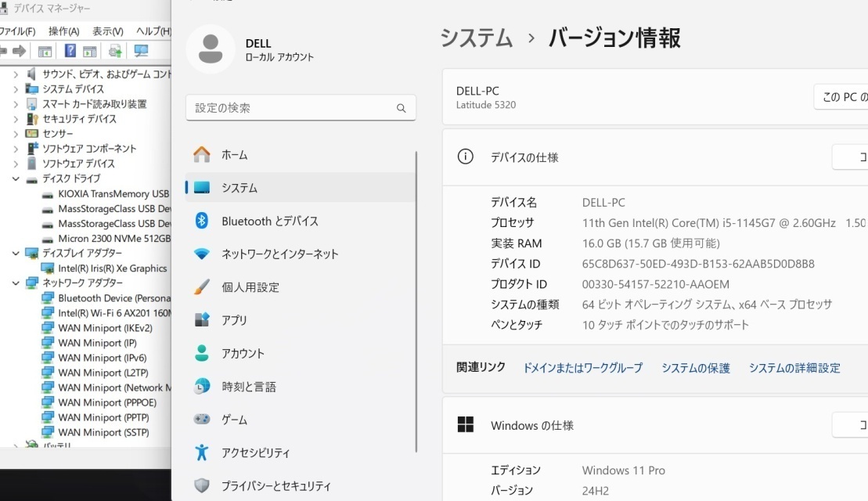Open システムの詳細設定 link

[x=794, y=368]
